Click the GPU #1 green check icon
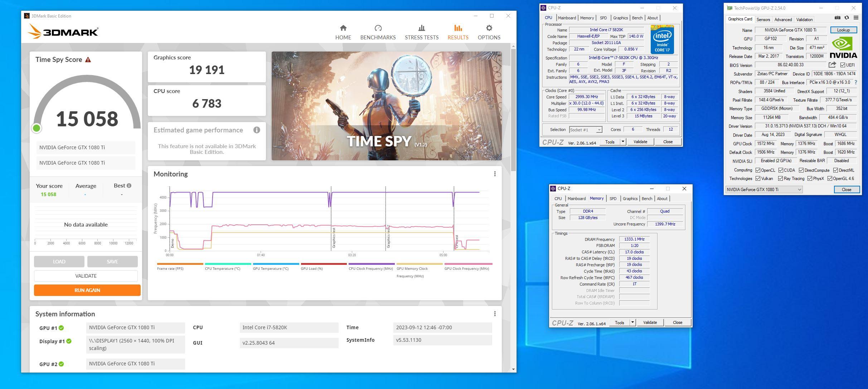 click(61, 328)
